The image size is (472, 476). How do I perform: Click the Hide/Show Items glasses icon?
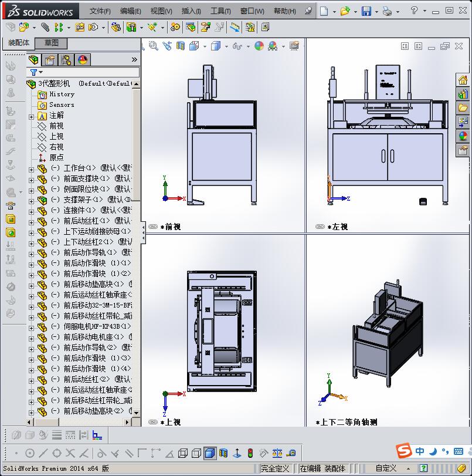pyautogui.click(x=237, y=46)
